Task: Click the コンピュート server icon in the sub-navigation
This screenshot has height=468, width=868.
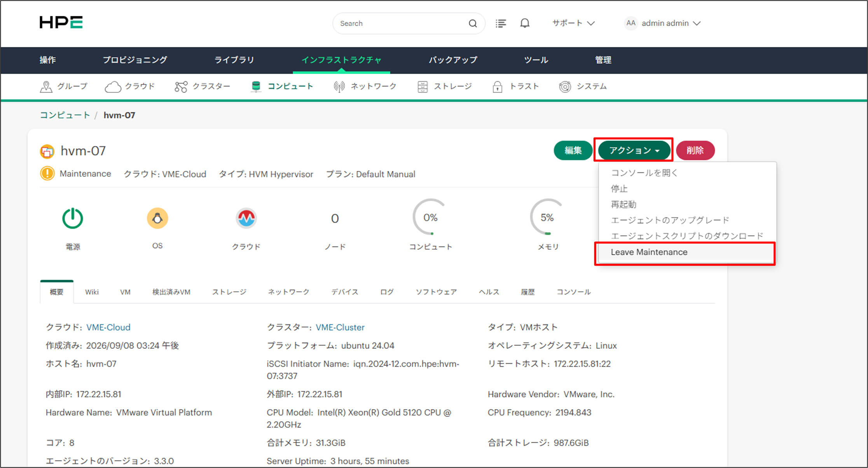Action: pyautogui.click(x=256, y=87)
